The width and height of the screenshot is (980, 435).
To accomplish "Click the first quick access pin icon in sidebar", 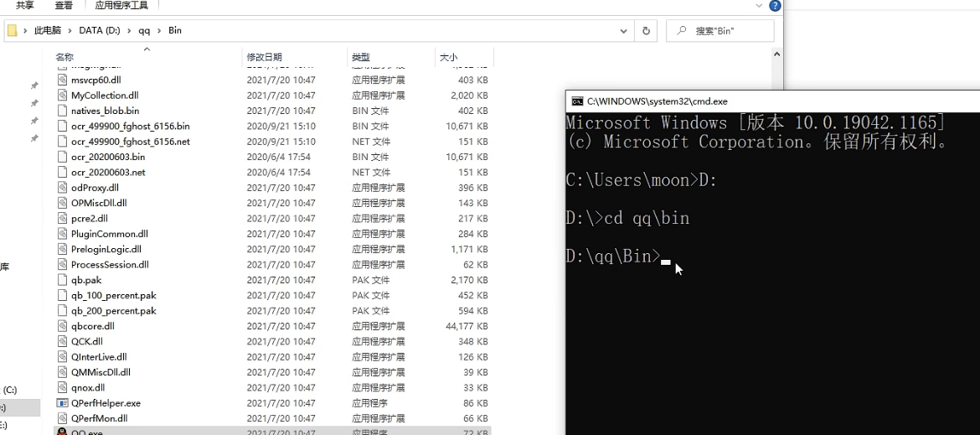I will tap(34, 85).
